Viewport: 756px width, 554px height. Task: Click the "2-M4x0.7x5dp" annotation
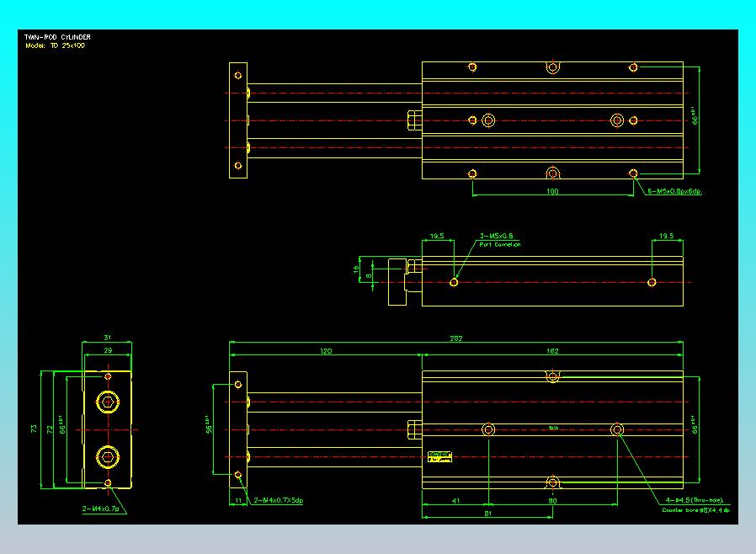(278, 500)
